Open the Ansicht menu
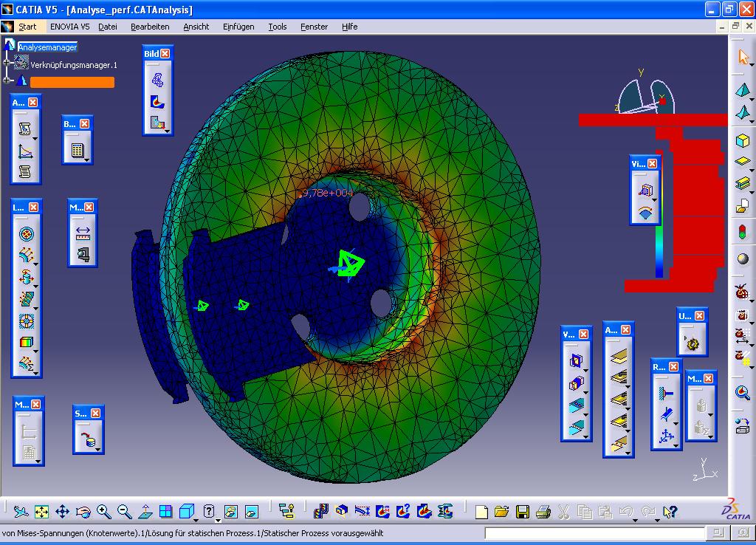The height and width of the screenshot is (545, 756). [196, 27]
